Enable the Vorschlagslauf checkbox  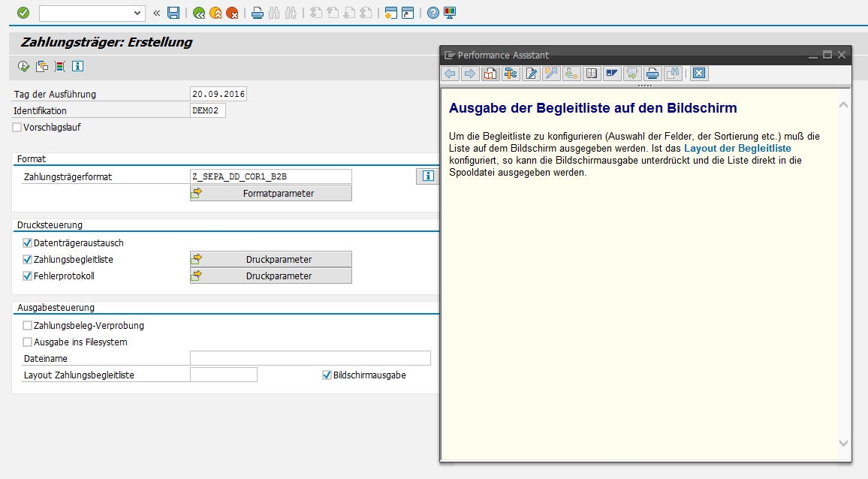coord(17,128)
